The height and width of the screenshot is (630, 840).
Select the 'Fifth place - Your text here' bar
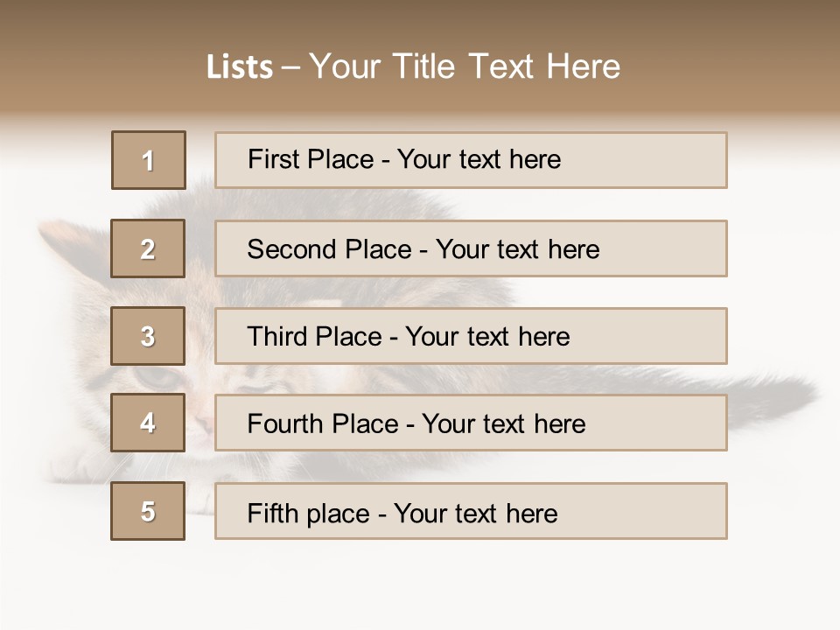point(471,511)
